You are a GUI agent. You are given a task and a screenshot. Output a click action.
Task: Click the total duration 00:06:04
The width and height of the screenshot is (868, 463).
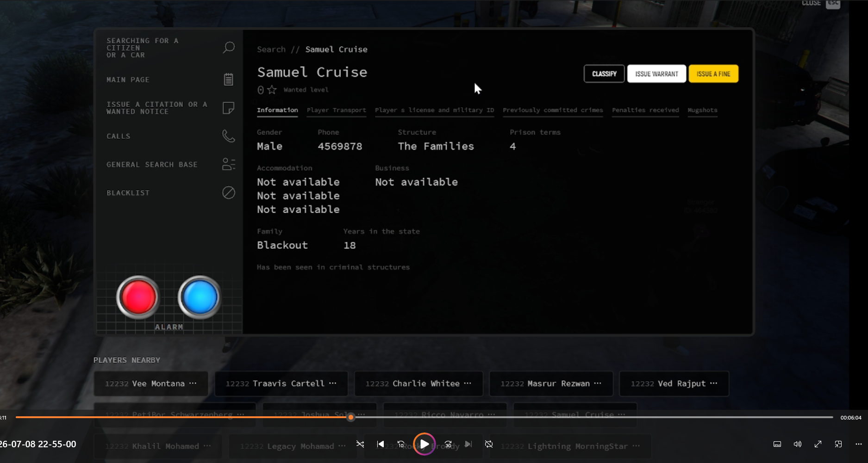tap(851, 418)
